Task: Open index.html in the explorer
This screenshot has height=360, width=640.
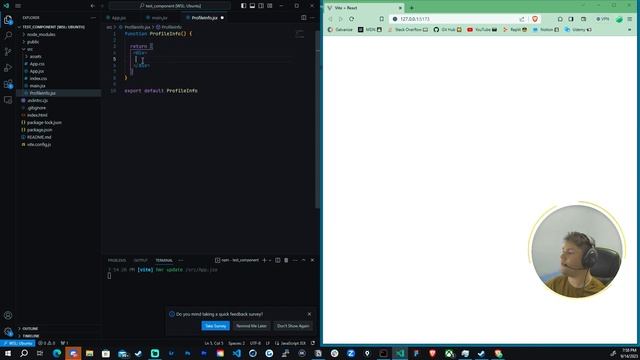Action: point(37,115)
